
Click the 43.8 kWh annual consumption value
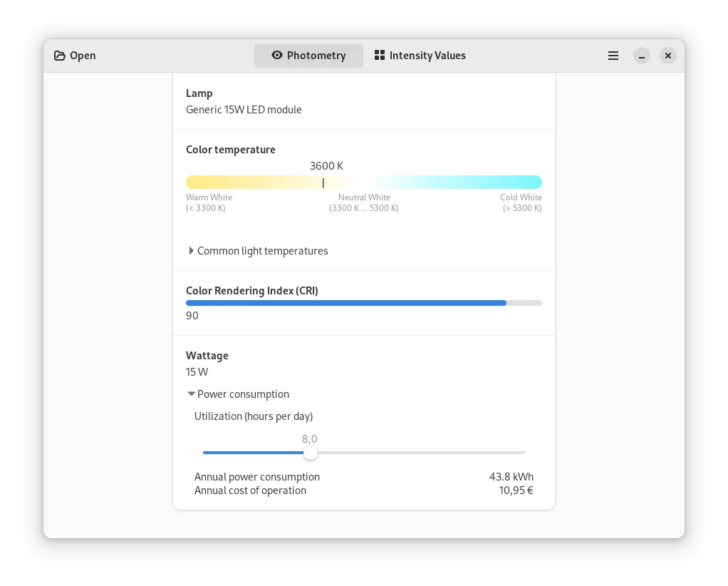point(511,477)
